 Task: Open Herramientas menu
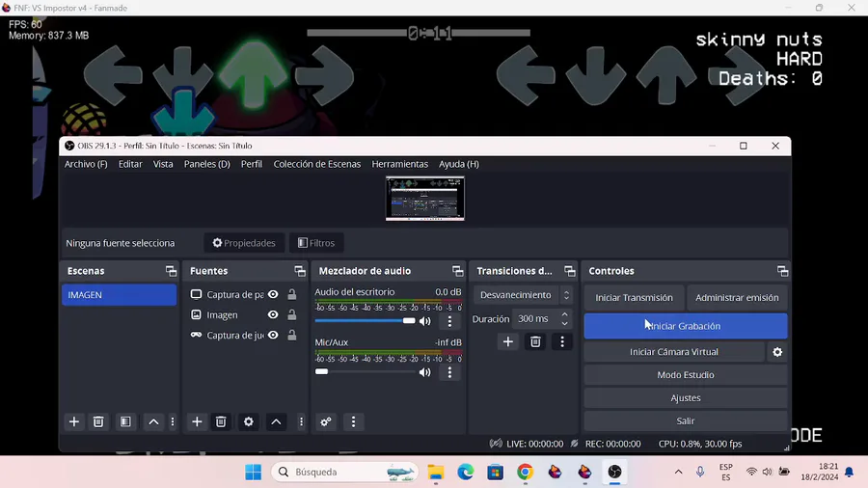click(399, 164)
